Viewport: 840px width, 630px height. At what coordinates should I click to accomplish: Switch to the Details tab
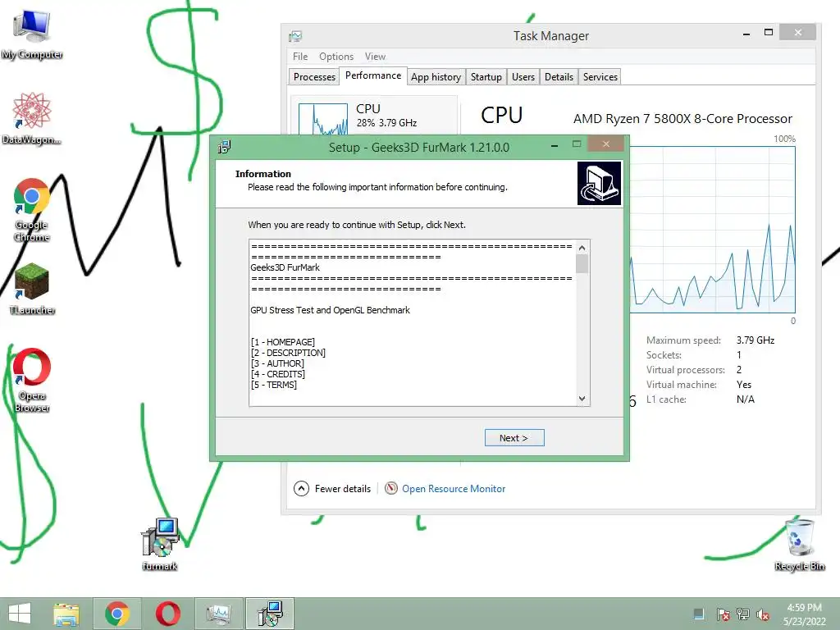(559, 76)
